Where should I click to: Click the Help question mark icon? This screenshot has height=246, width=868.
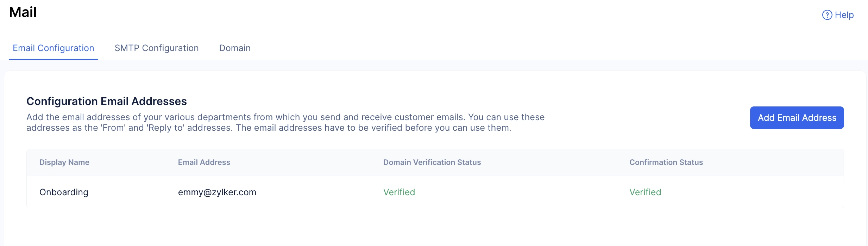pos(827,15)
